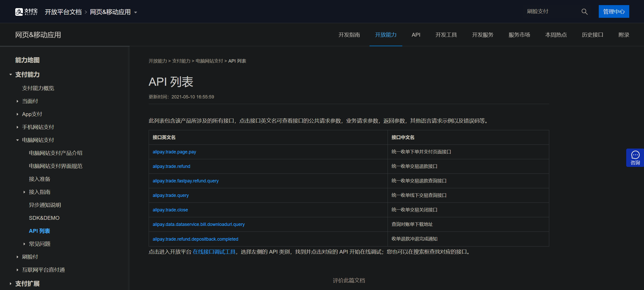Click the Alipay logo

[x=26, y=11]
